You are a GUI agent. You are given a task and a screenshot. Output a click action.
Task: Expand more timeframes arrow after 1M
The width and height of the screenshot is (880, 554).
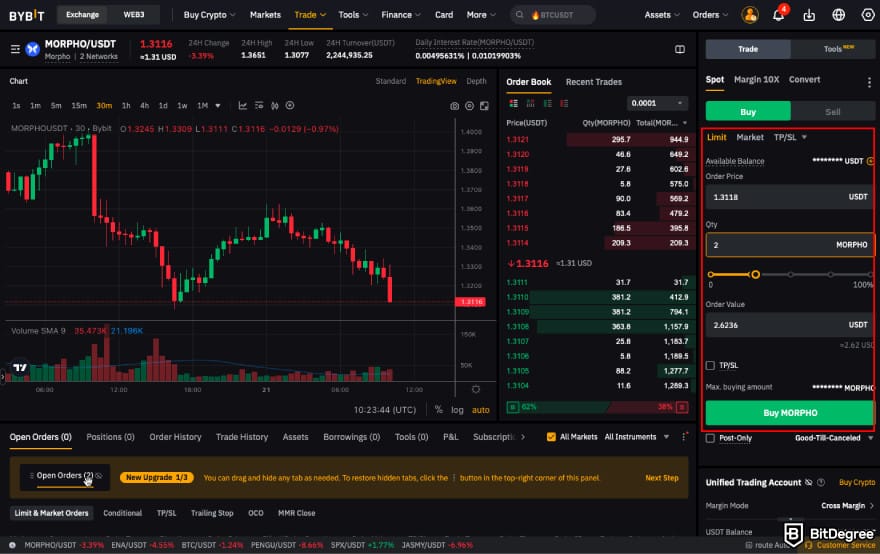tap(218, 106)
